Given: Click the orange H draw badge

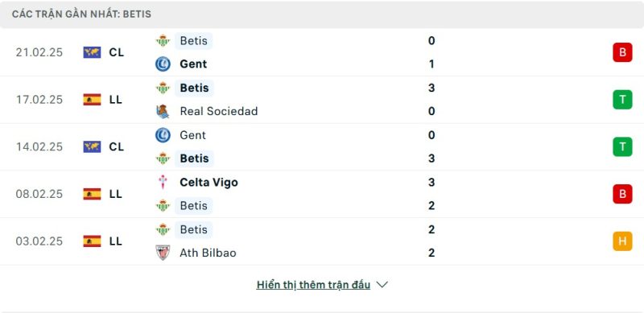Looking at the screenshot, I should 622,241.
